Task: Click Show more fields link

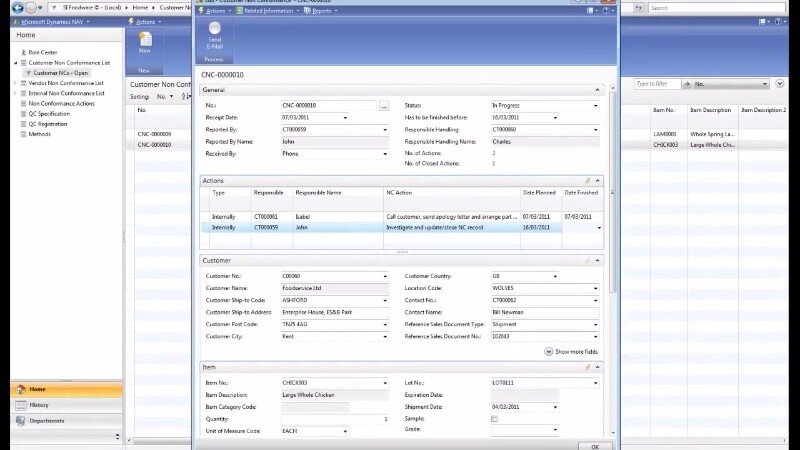Action: [x=570, y=352]
